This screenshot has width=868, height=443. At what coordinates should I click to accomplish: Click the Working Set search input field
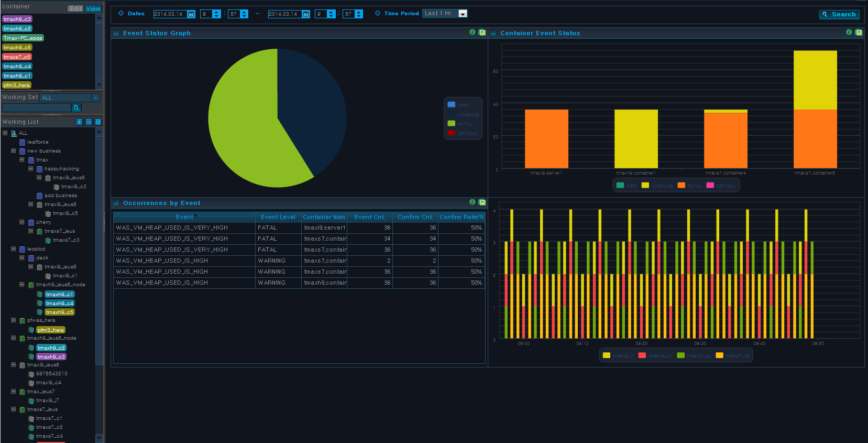(x=37, y=107)
